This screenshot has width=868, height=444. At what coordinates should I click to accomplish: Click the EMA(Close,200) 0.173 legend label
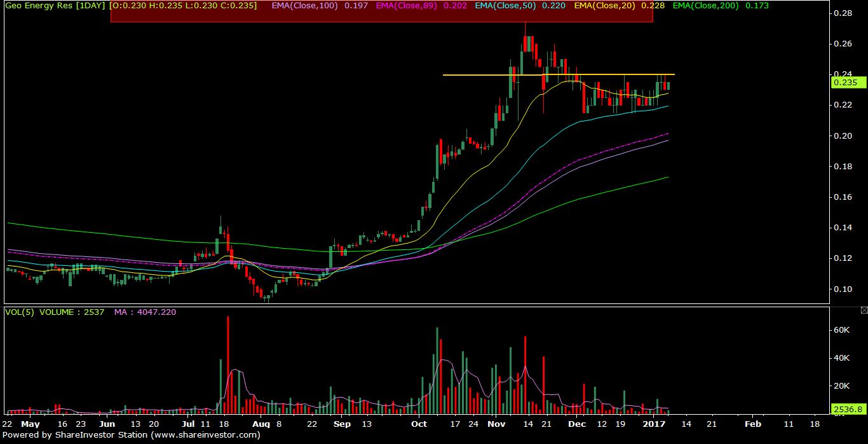721,5
